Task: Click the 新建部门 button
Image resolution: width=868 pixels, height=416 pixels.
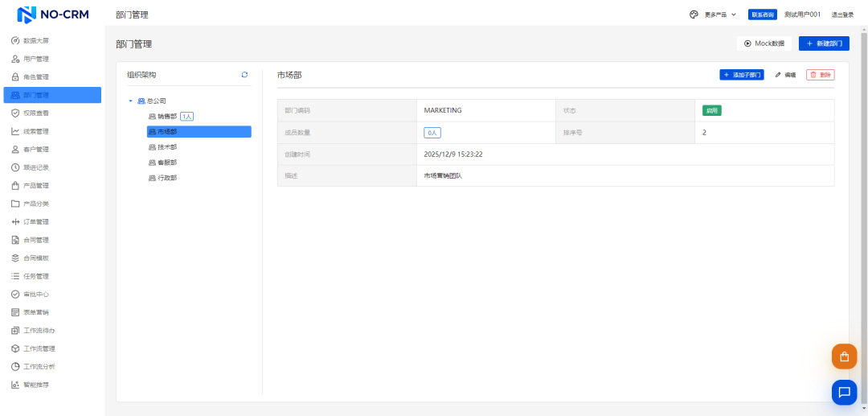Action: click(x=824, y=43)
